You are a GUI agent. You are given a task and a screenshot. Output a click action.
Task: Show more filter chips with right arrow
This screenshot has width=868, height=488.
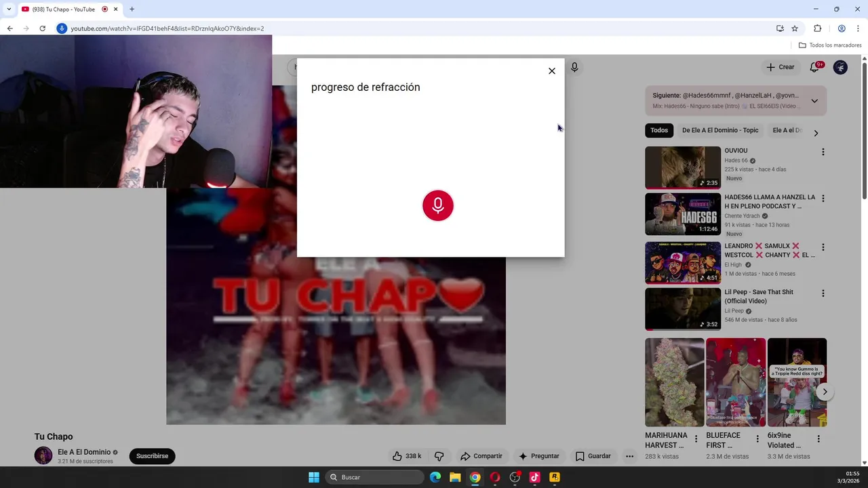(x=816, y=133)
